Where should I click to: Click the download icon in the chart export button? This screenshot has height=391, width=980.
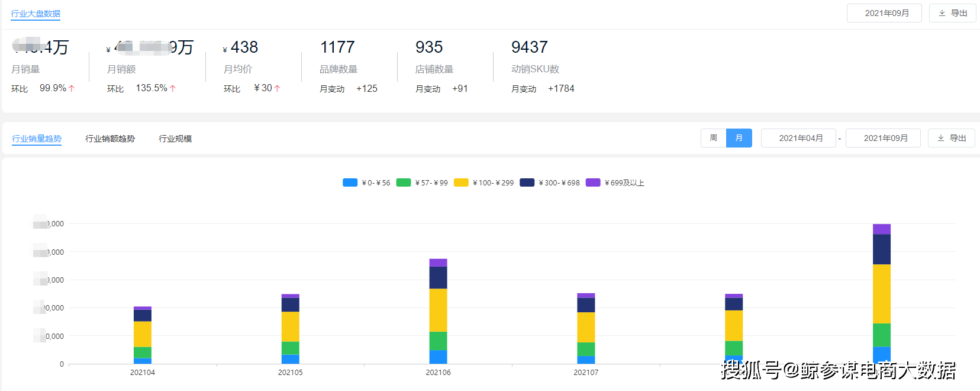coord(941,138)
